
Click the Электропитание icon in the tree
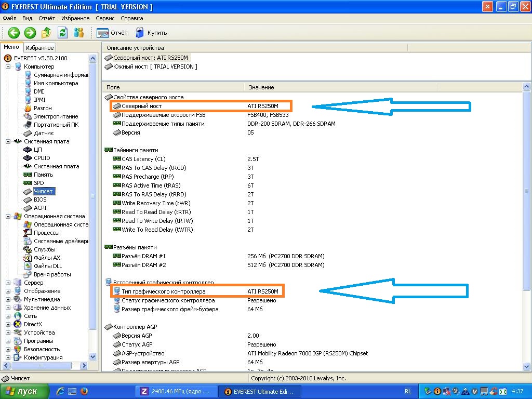click(x=28, y=116)
